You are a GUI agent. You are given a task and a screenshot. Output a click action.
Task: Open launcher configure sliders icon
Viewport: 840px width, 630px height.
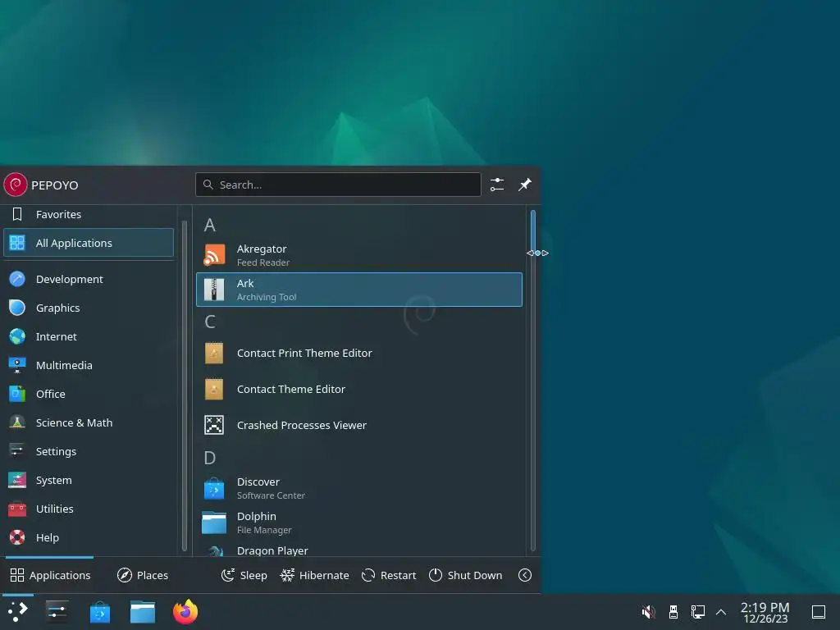pos(497,185)
